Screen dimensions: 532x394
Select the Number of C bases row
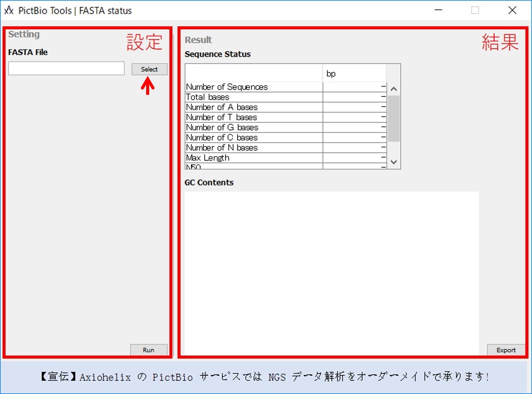tap(253, 138)
